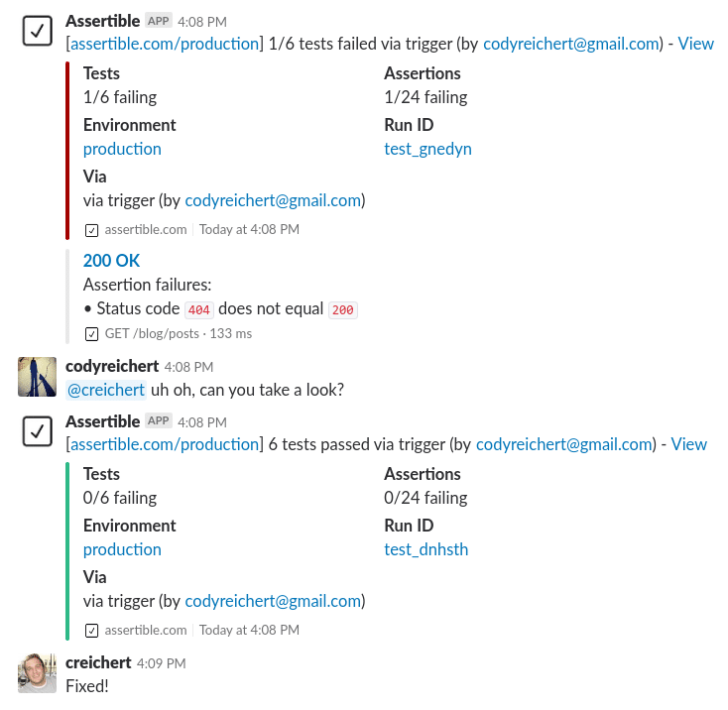Open the View link on the failed test message
728x710 pixels.
point(695,44)
